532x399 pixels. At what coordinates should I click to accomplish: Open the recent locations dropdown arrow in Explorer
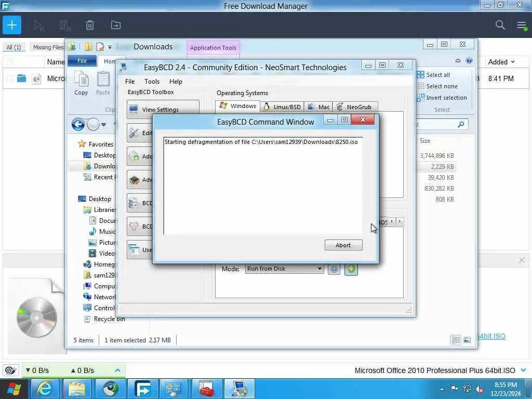tap(104, 125)
